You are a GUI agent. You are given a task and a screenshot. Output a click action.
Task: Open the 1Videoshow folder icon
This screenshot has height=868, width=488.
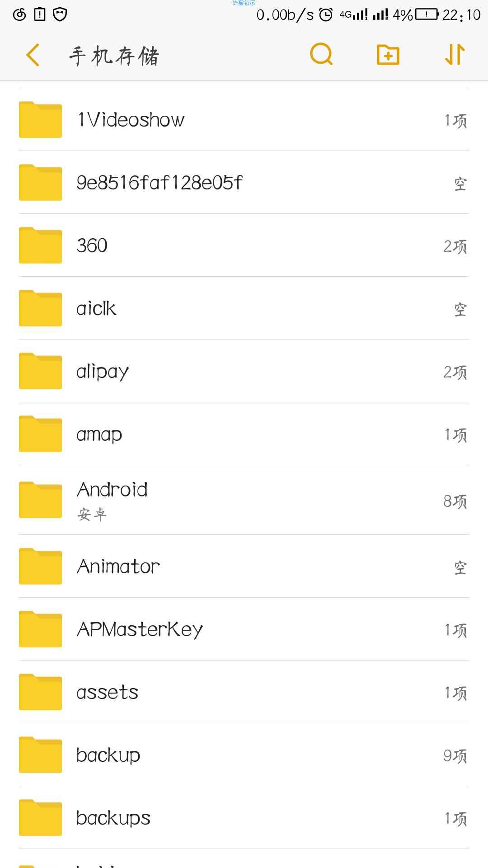coord(40,119)
